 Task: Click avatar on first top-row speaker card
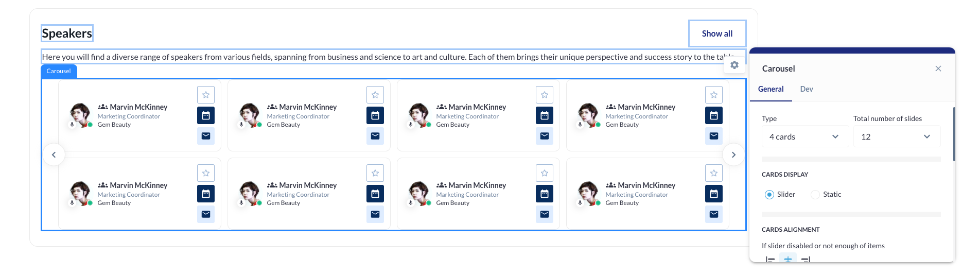(x=80, y=115)
